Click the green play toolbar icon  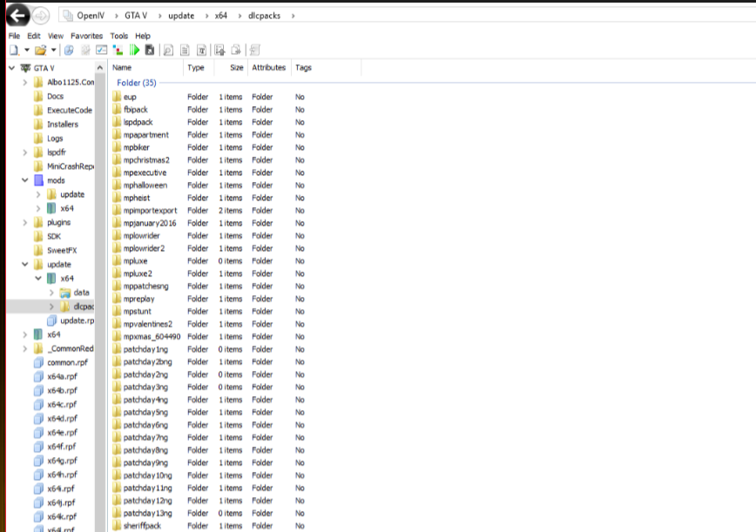pyautogui.click(x=134, y=51)
